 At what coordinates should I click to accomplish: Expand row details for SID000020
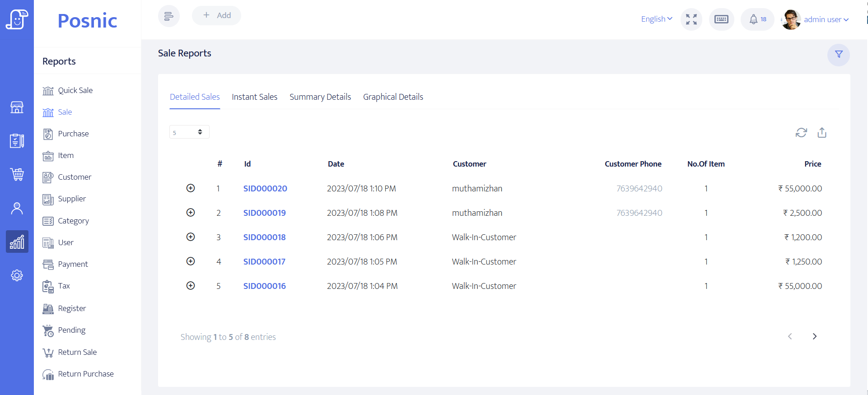point(191,188)
